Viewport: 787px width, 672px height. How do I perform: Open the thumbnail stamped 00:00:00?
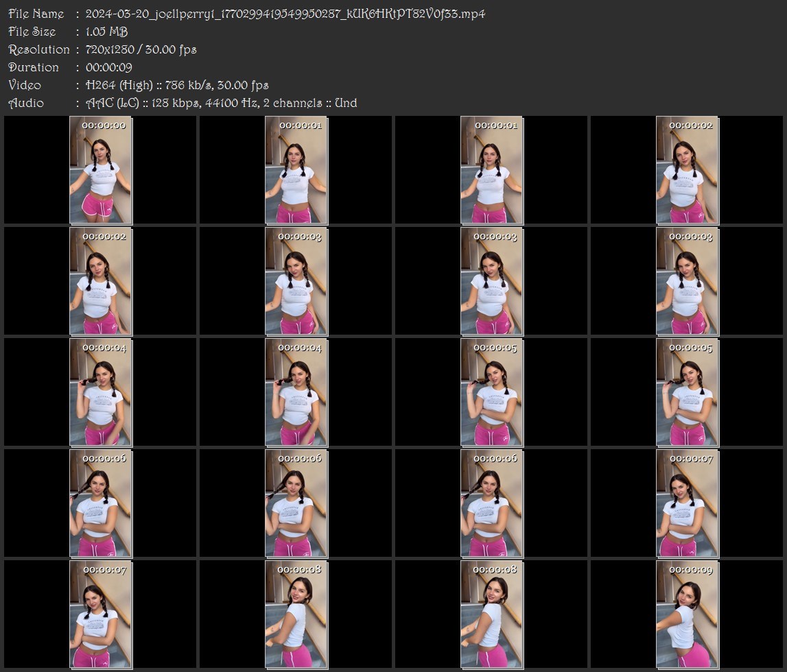tap(101, 170)
